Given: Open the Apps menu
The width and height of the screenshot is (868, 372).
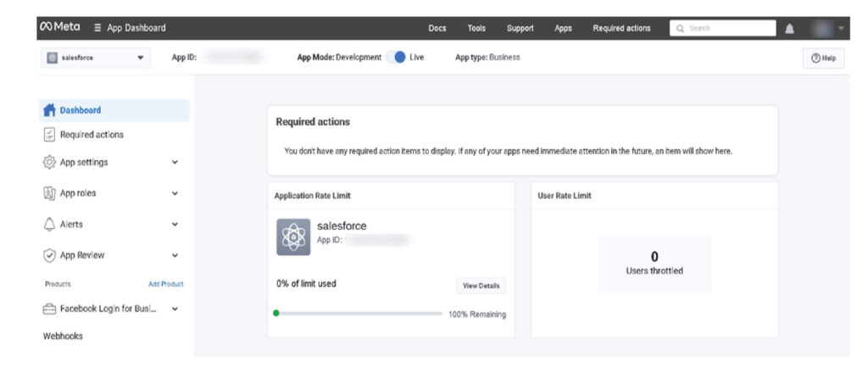Looking at the screenshot, I should tap(563, 28).
